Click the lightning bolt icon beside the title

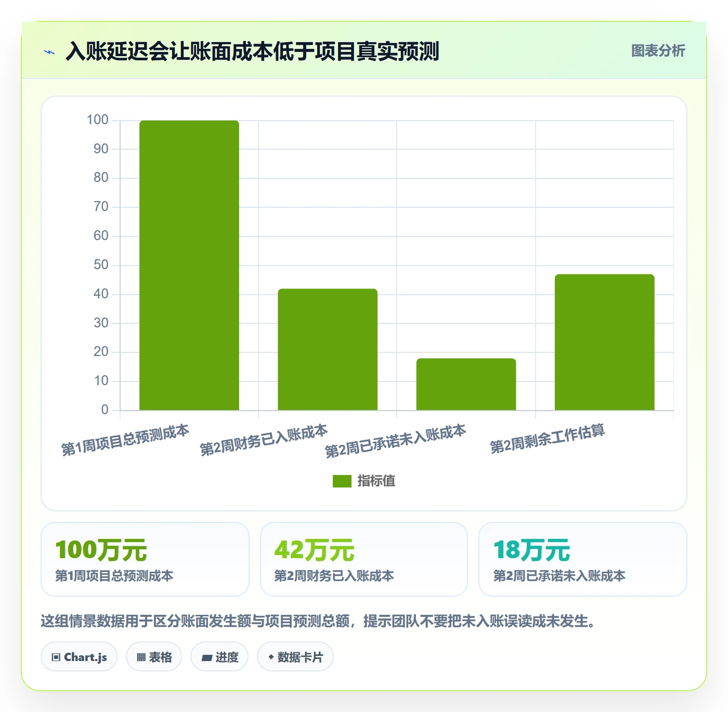(49, 52)
